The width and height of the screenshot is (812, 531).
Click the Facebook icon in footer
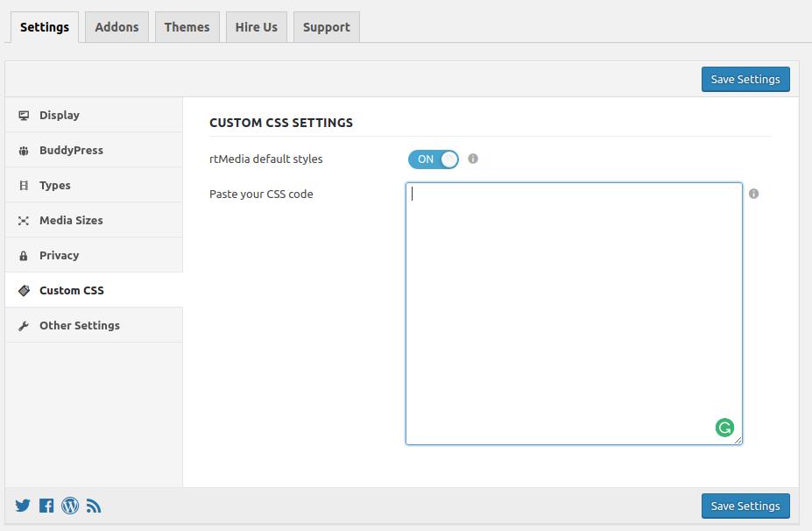(x=46, y=506)
